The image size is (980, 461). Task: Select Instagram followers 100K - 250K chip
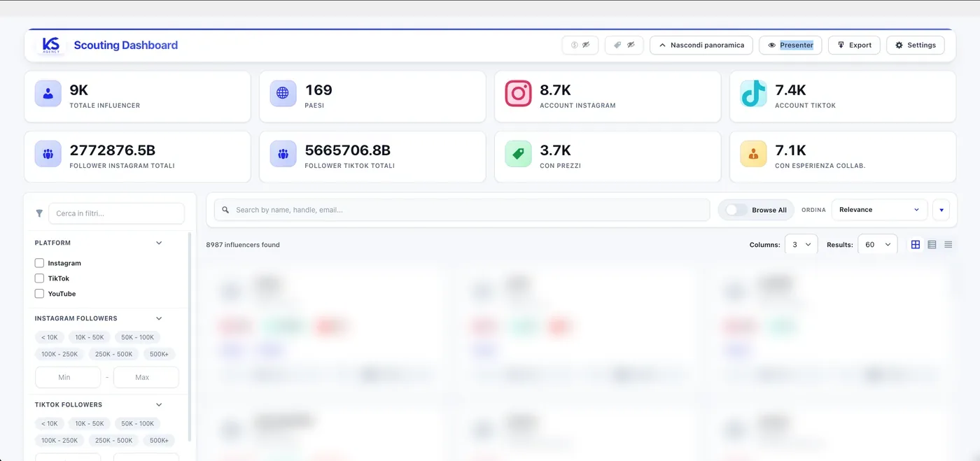click(59, 354)
